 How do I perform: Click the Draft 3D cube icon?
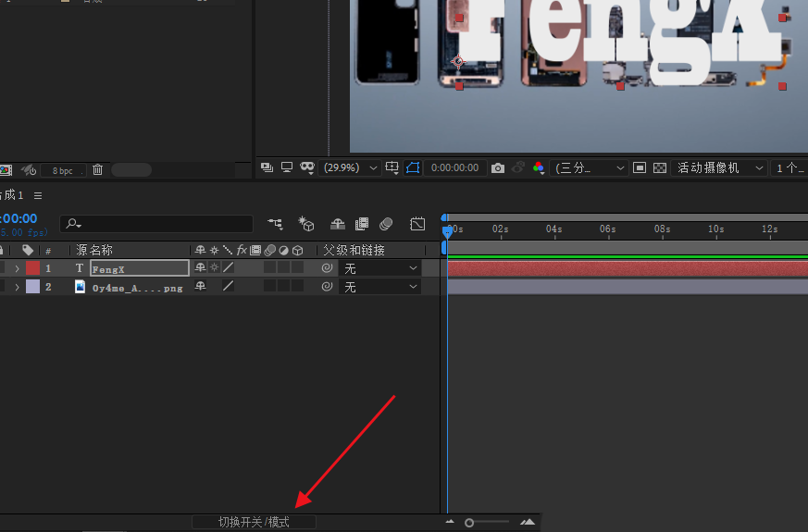(x=306, y=224)
